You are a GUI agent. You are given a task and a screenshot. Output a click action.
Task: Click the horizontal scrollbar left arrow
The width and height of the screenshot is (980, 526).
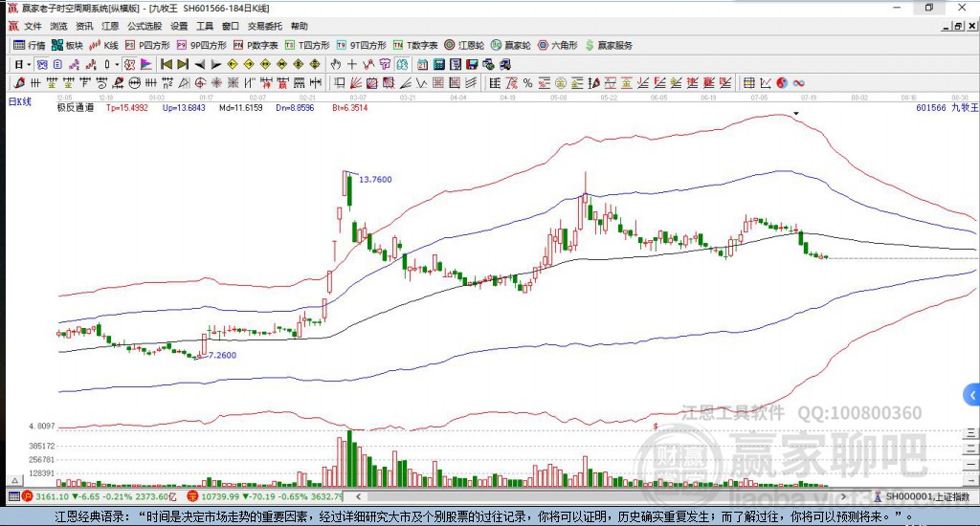(358, 496)
